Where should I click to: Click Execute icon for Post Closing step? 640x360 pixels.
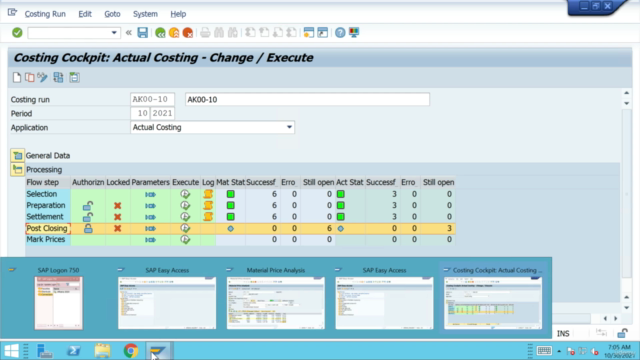pos(185,228)
